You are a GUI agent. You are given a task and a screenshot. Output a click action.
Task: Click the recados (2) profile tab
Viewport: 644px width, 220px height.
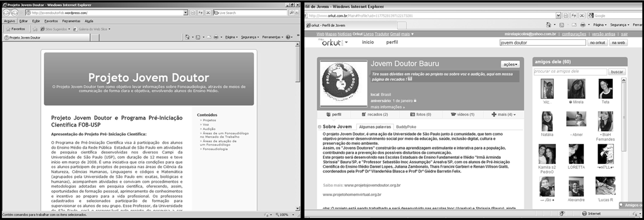click(x=375, y=114)
